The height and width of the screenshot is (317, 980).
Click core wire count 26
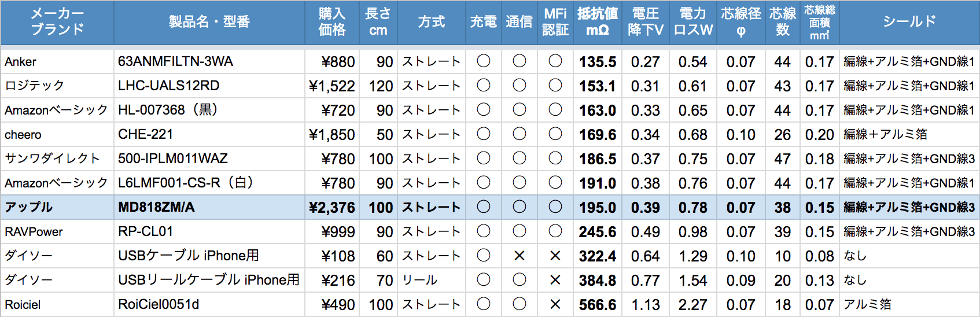click(x=783, y=135)
